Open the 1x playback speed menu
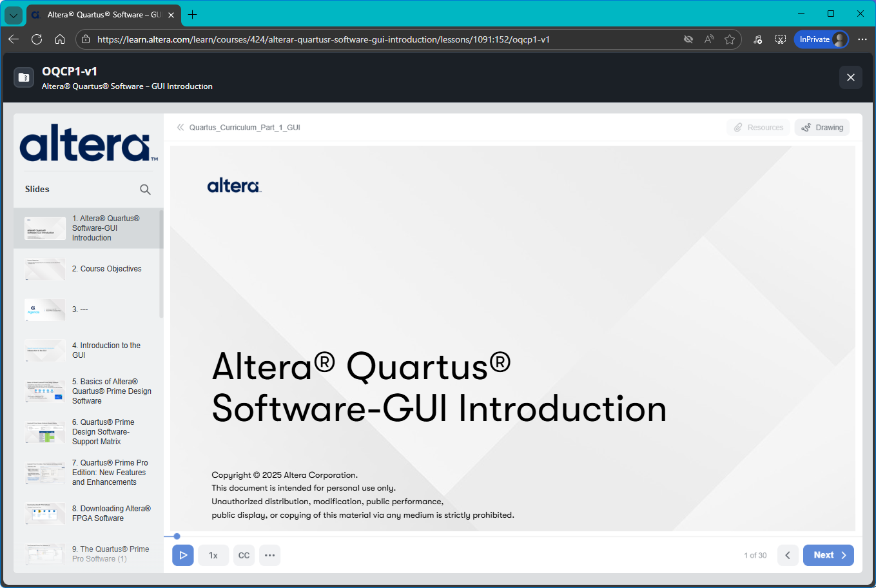876x588 pixels. pos(213,555)
